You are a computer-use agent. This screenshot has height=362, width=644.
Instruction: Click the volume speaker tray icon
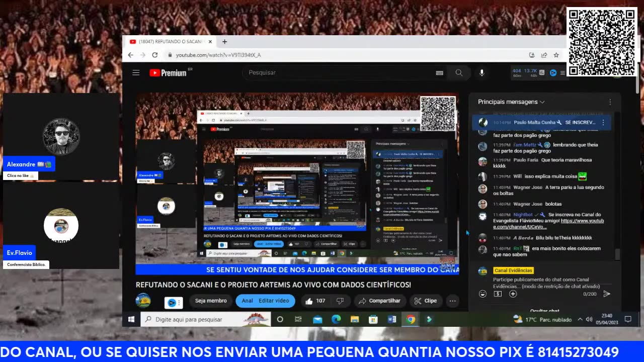[x=589, y=319]
